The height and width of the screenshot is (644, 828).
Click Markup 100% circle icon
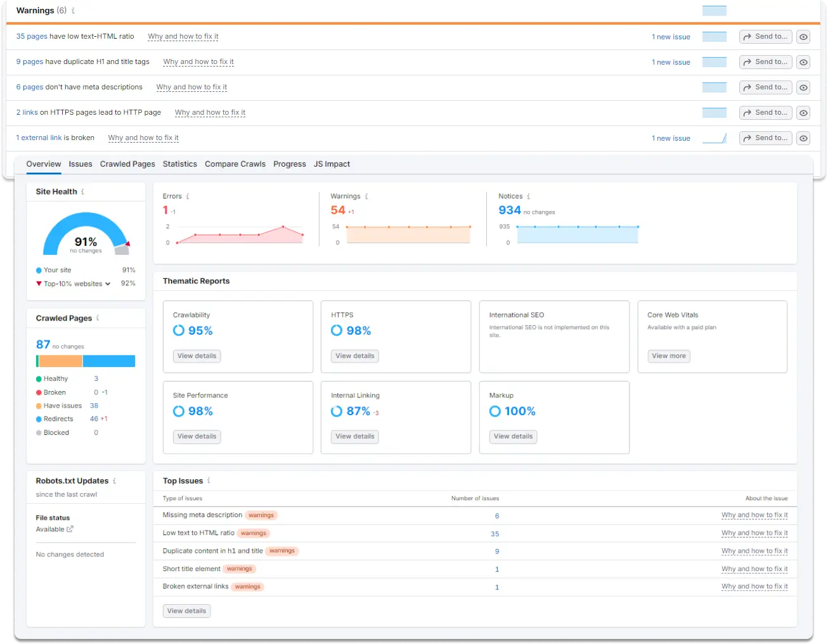coord(495,411)
